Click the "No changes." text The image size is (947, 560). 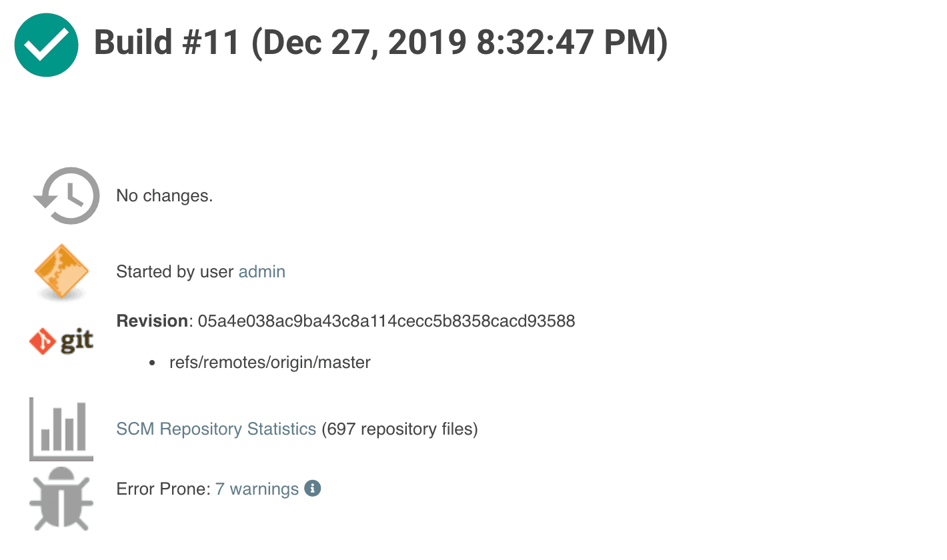[165, 196]
